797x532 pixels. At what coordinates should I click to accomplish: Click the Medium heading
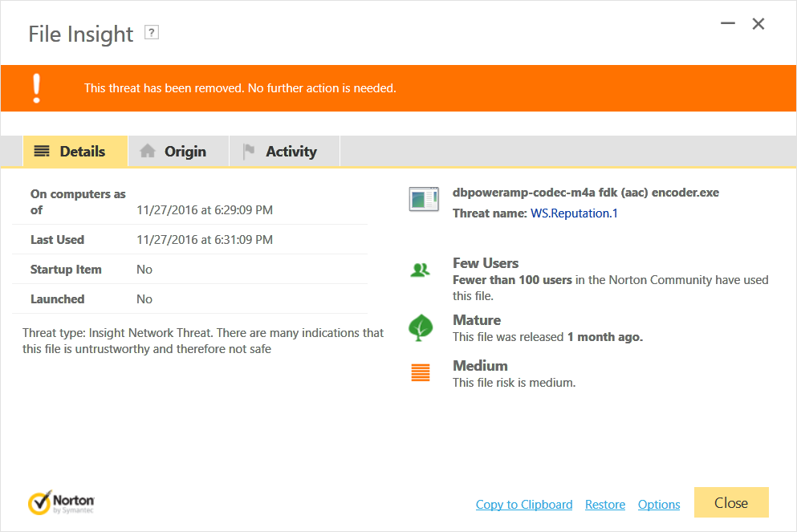[480, 366]
